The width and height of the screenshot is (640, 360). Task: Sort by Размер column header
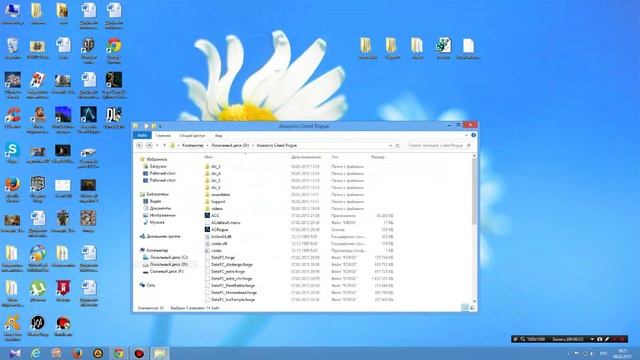[x=378, y=157]
